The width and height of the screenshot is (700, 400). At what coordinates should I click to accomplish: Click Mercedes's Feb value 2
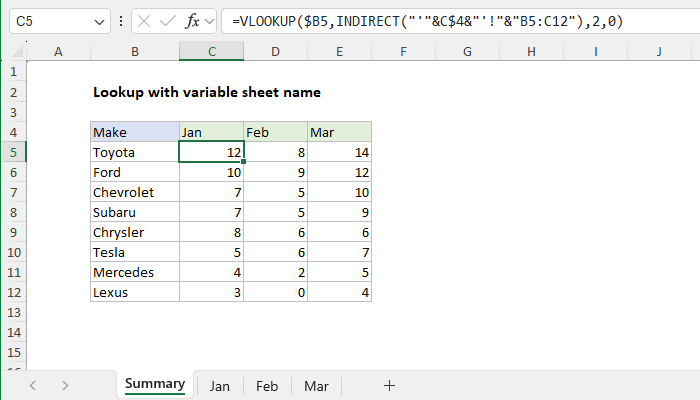coord(275,272)
